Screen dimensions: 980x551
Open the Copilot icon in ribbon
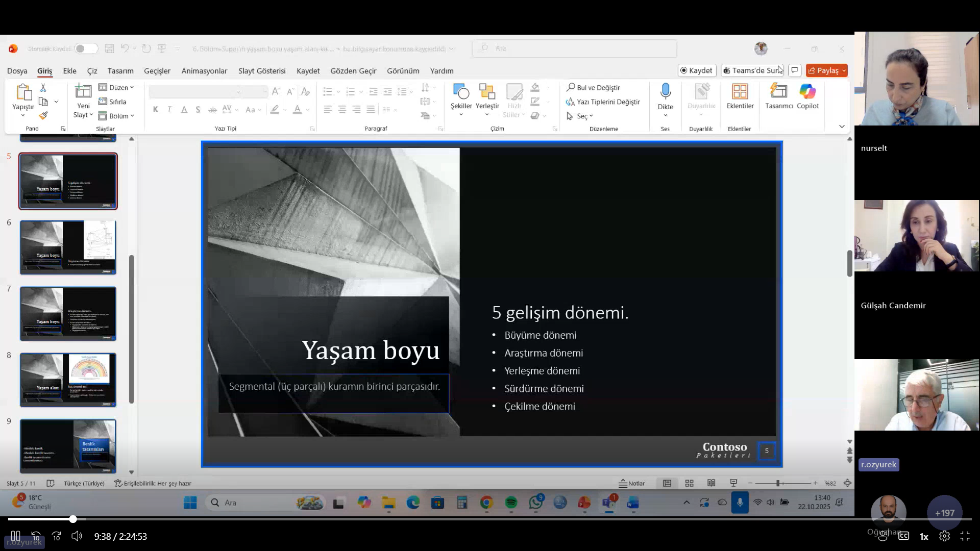pyautogui.click(x=807, y=92)
